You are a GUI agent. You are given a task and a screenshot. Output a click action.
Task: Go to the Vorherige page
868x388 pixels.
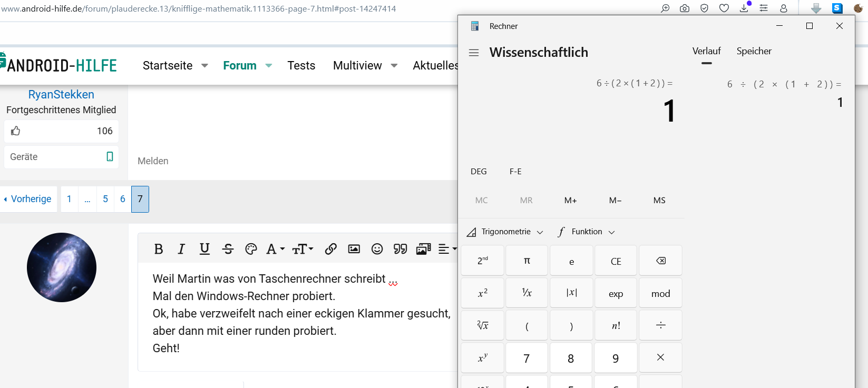click(28, 199)
